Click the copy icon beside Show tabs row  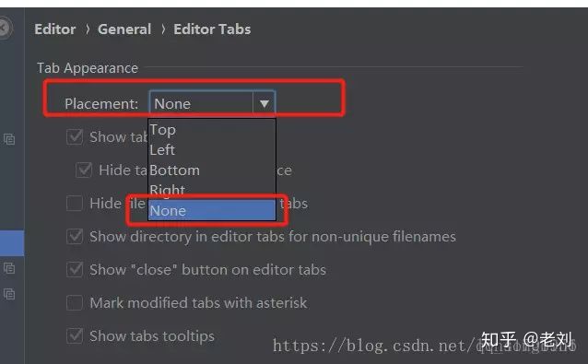click(x=9, y=139)
